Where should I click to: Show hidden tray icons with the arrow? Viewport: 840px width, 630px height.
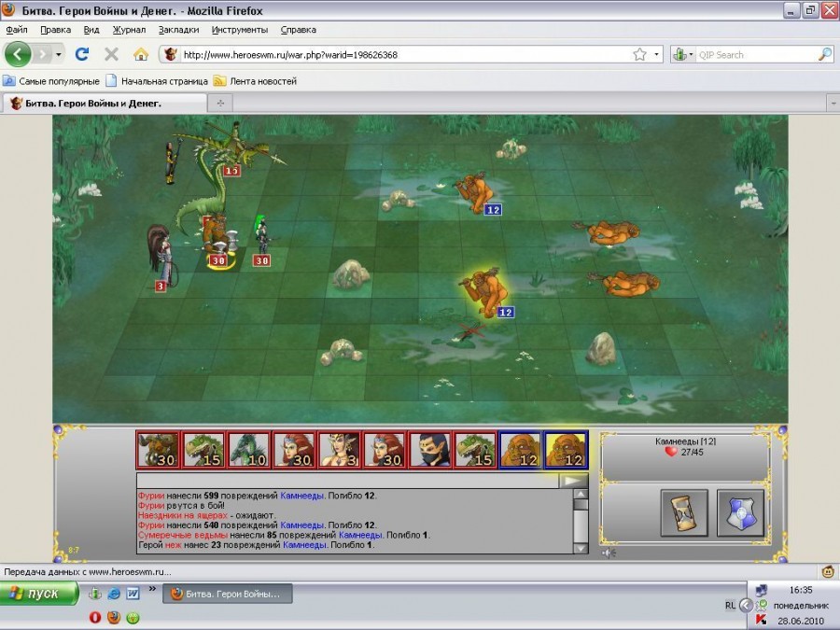(746, 606)
